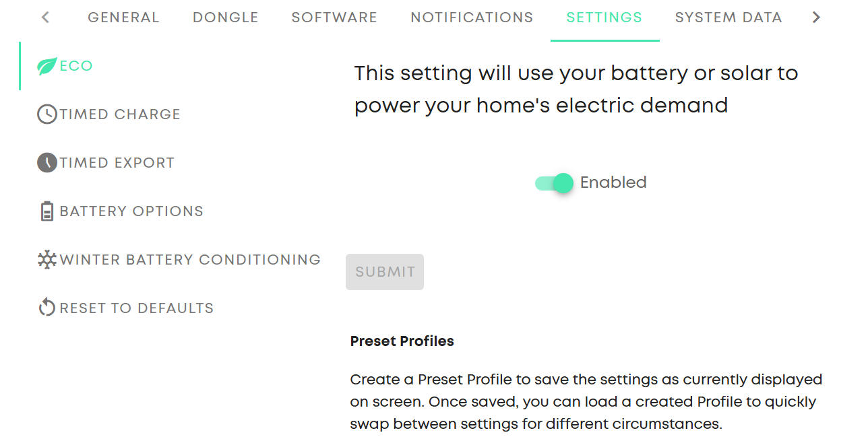Choose Winter Battery Conditioning in the sidebar
868x443 pixels.
pos(190,260)
